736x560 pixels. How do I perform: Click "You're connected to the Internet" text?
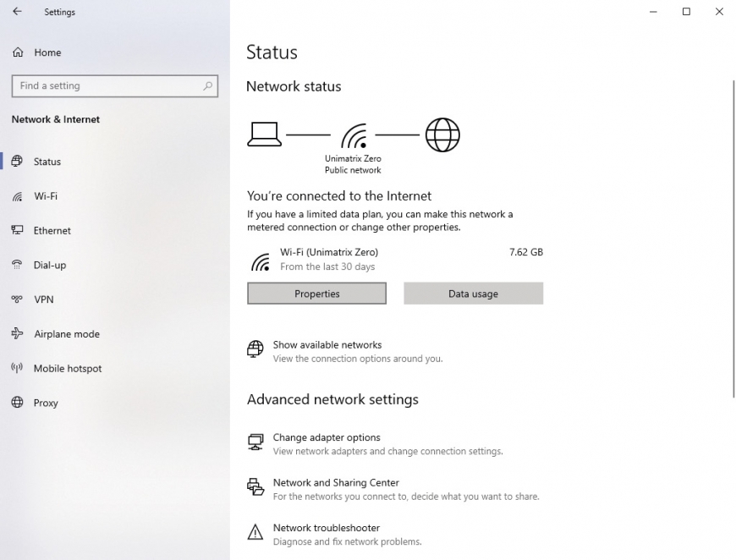click(x=339, y=195)
